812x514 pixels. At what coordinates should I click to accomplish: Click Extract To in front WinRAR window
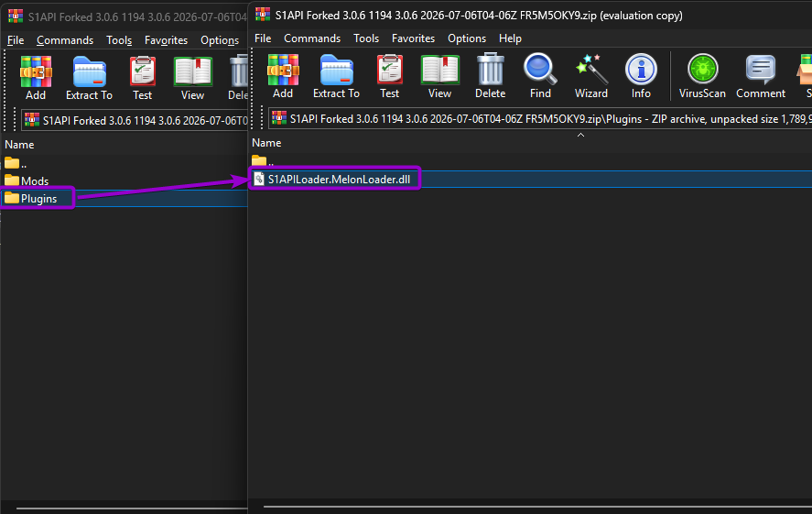[336, 76]
